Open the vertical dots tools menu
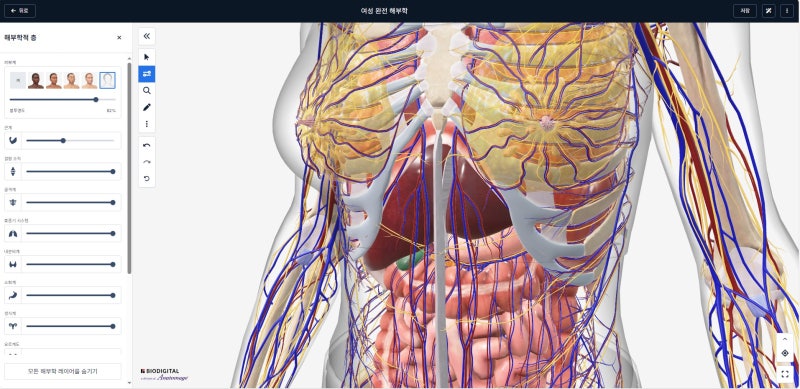 pyautogui.click(x=147, y=124)
